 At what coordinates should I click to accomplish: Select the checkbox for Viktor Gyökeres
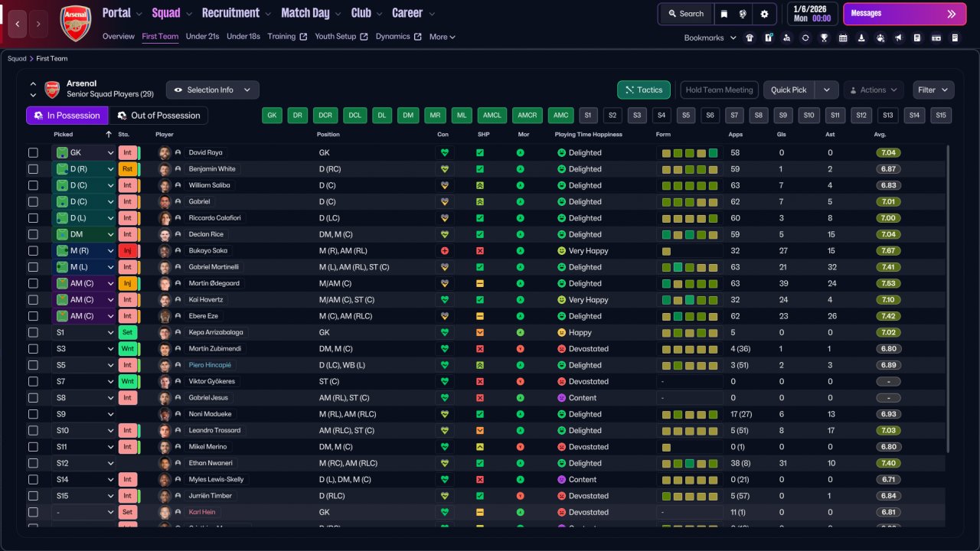[33, 381]
